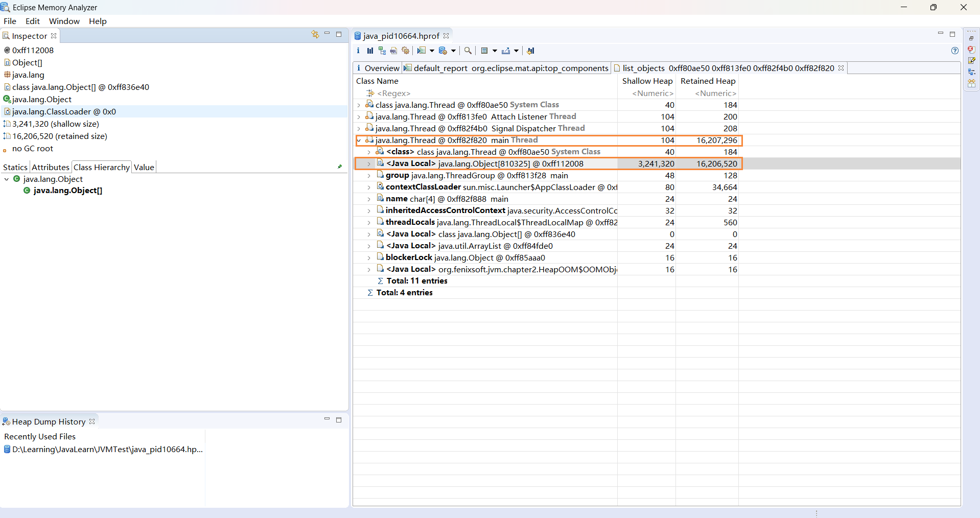The width and height of the screenshot is (980, 518).
Task: Open the Compare Basket icon
Action: tap(971, 83)
